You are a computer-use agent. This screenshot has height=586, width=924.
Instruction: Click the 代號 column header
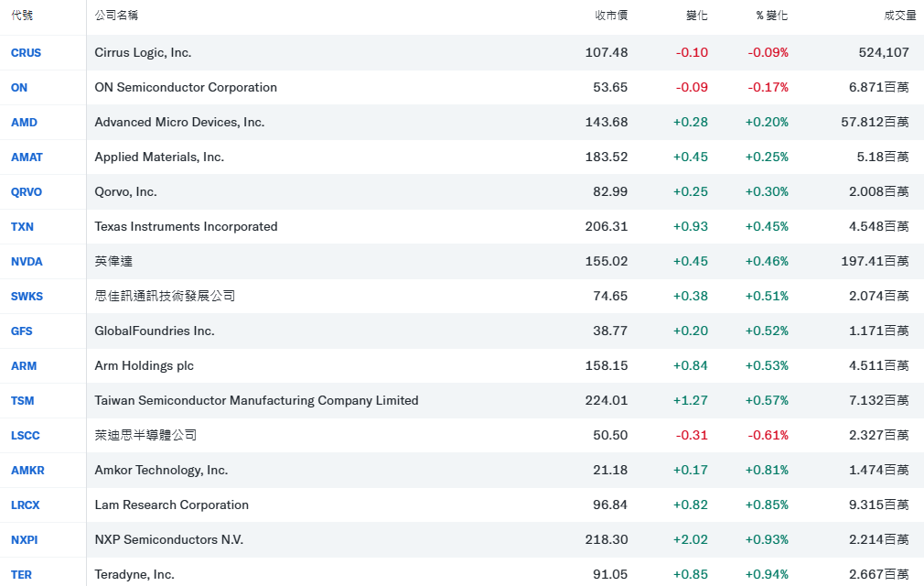pos(22,16)
